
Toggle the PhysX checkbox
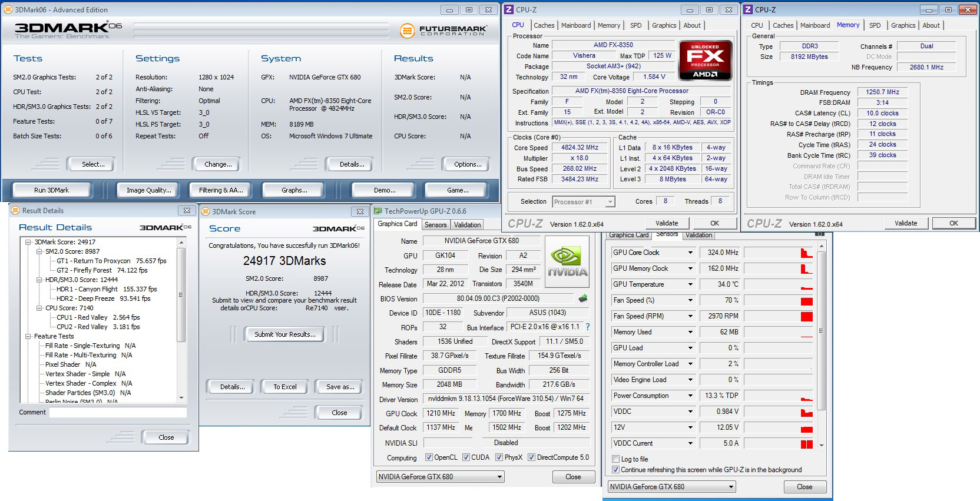[499, 457]
